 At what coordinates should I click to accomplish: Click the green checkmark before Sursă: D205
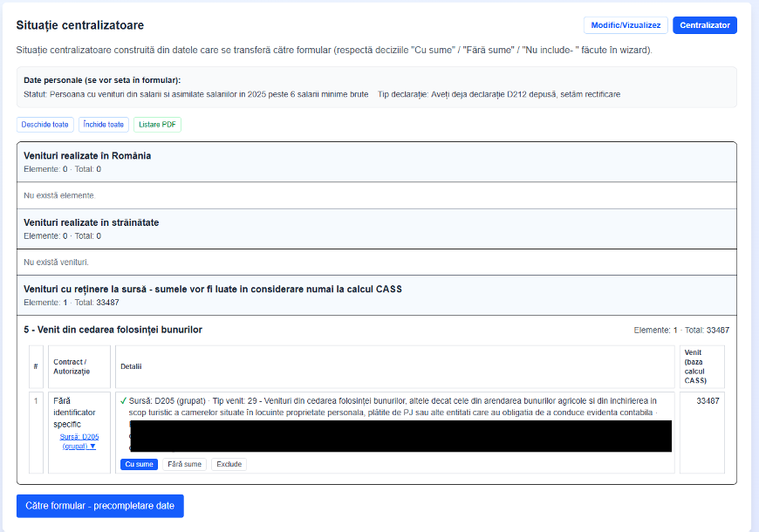124,401
